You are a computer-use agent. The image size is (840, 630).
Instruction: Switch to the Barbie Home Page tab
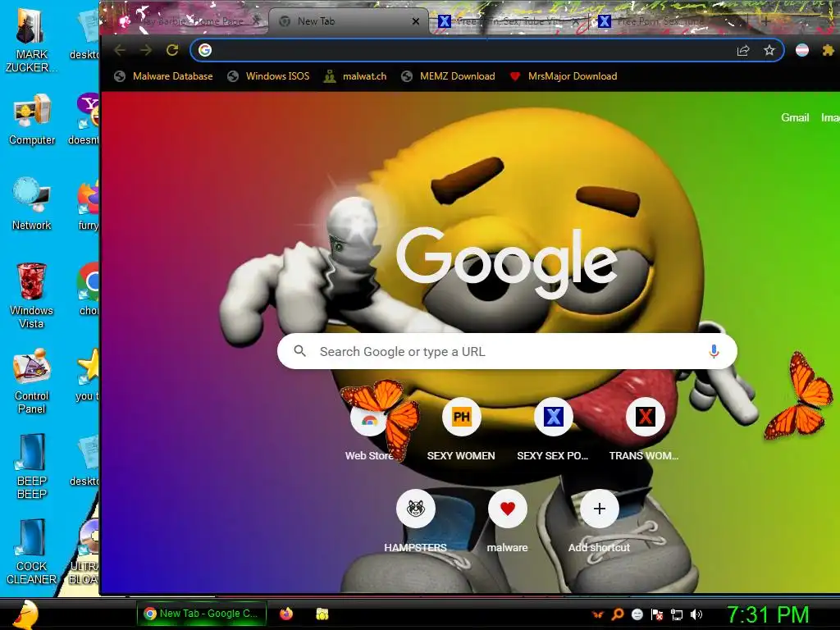click(x=188, y=21)
